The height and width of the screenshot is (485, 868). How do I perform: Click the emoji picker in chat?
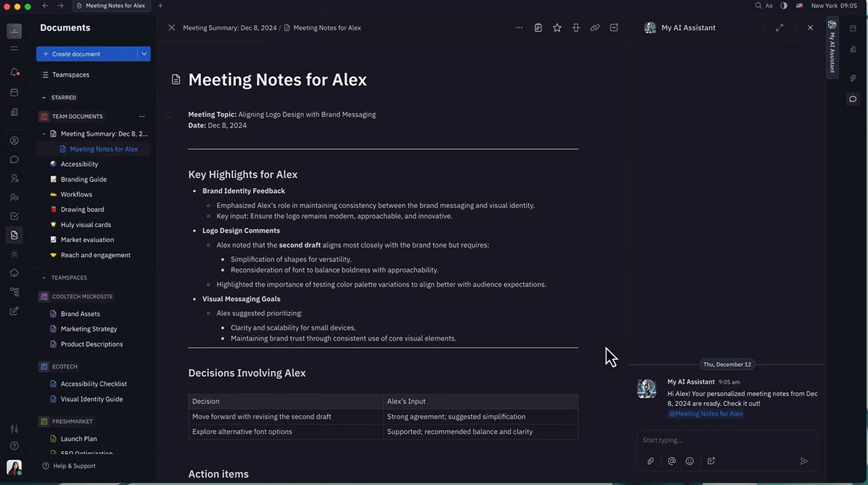tap(690, 461)
